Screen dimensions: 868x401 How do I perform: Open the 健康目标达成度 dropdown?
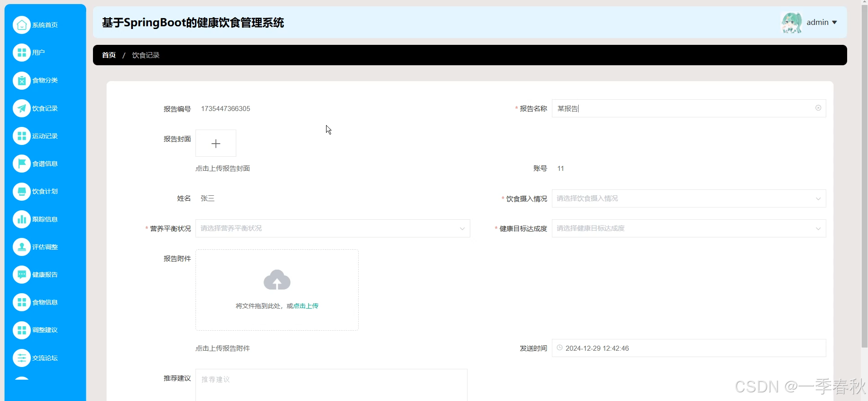pos(689,228)
